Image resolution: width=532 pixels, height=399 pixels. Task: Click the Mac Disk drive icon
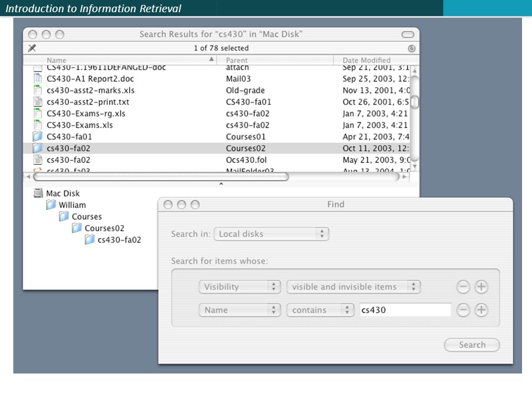(x=38, y=193)
